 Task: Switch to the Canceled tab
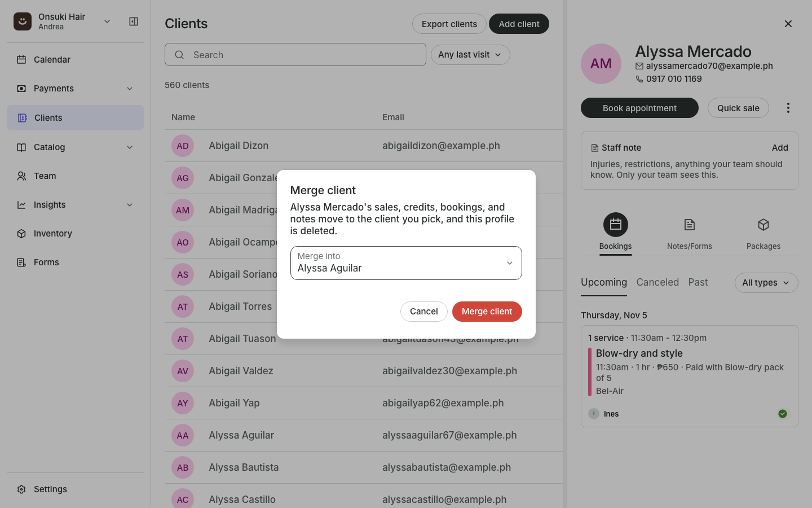tap(657, 282)
